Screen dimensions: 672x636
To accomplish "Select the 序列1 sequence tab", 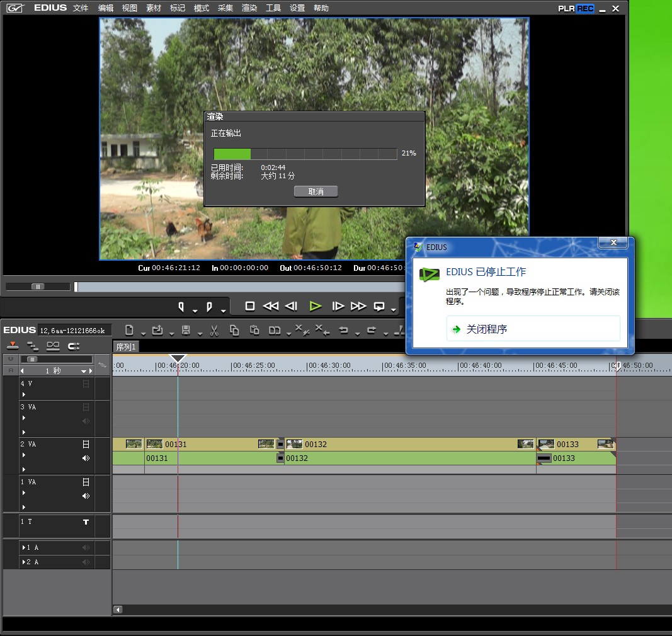I will click(126, 347).
